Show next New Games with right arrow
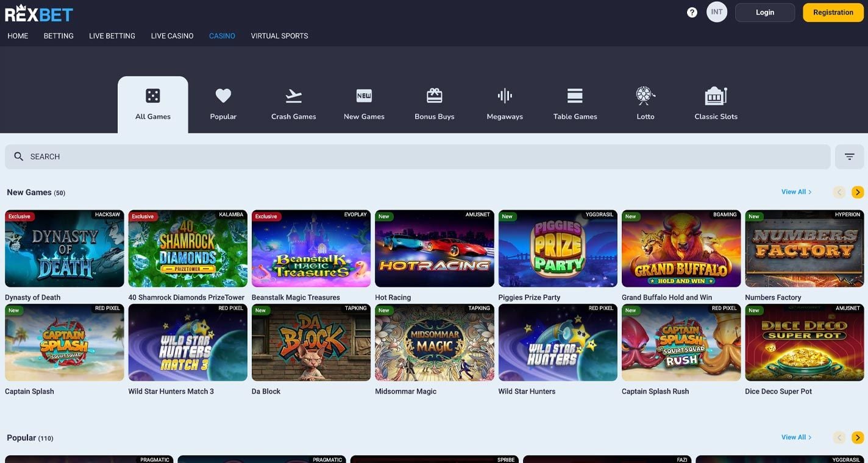This screenshot has width=868, height=463. click(x=858, y=193)
